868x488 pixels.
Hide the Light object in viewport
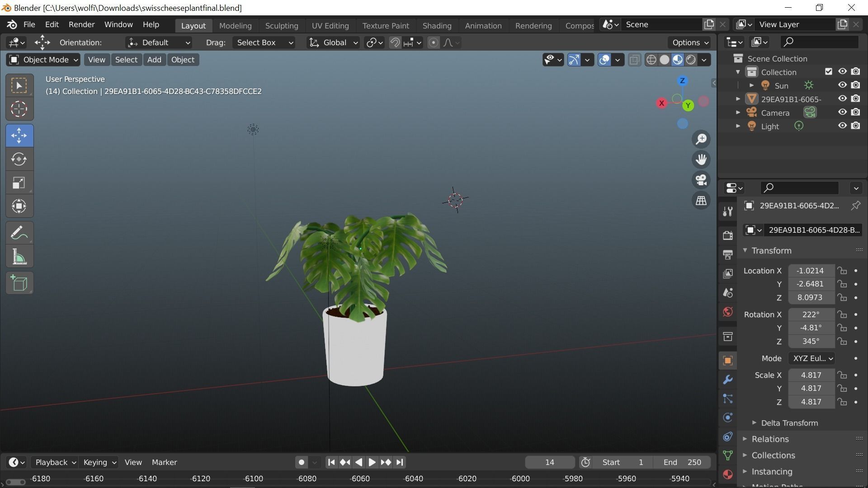click(842, 126)
